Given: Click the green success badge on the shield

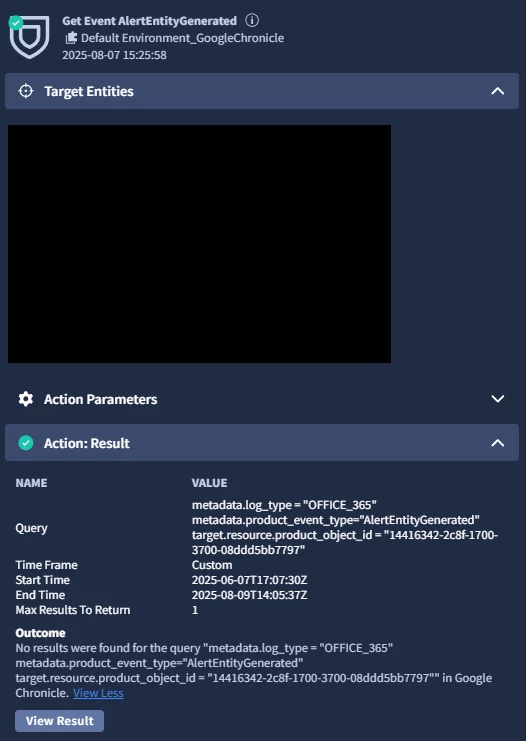Looking at the screenshot, I should point(16,22).
